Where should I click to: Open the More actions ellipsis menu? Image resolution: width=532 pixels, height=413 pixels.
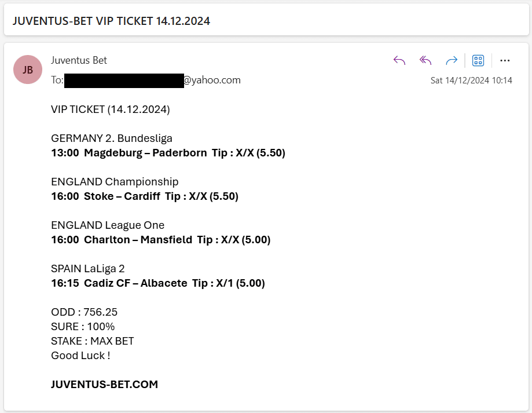click(505, 60)
